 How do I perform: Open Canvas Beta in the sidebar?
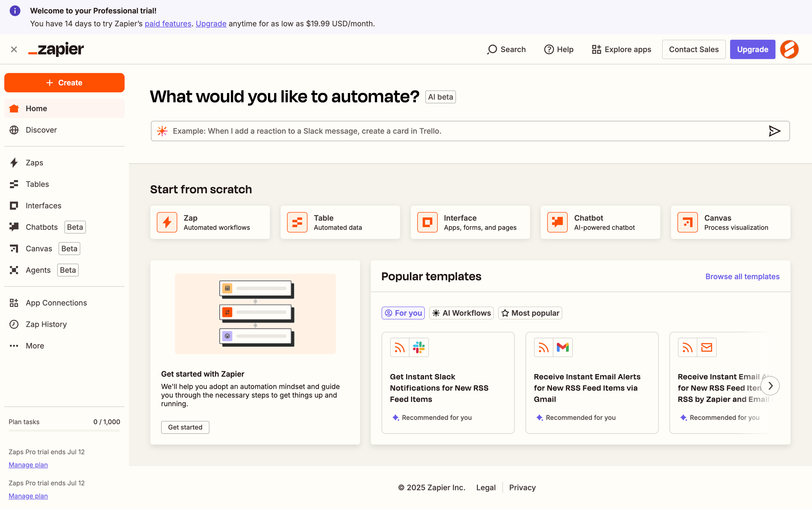[x=64, y=249]
